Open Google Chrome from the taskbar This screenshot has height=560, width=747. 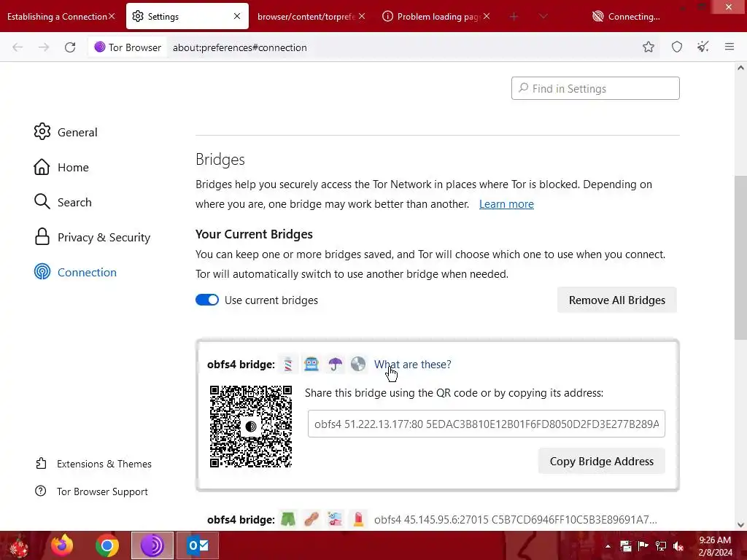(x=107, y=545)
